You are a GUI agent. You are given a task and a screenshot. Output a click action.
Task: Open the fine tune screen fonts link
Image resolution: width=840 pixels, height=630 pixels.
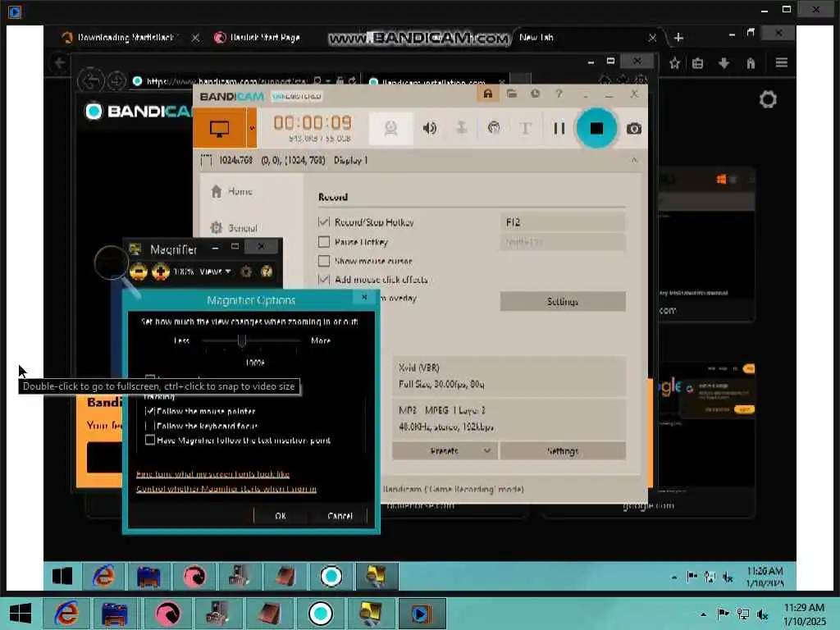(212, 474)
